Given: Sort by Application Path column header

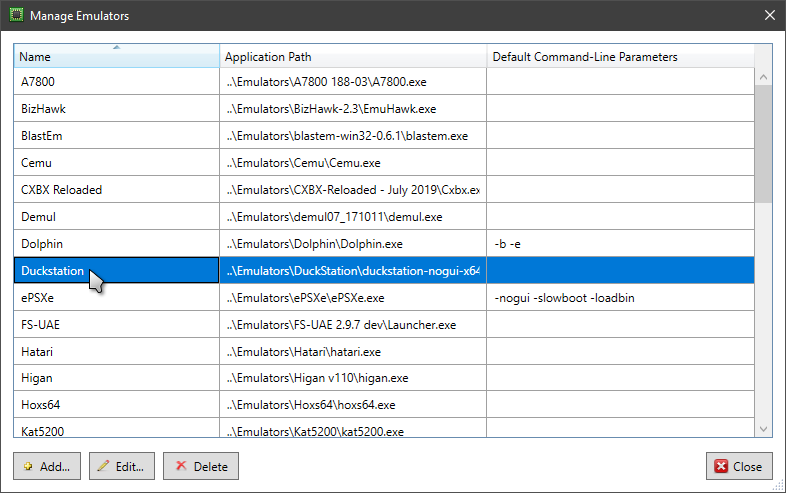Looking at the screenshot, I should point(353,56).
